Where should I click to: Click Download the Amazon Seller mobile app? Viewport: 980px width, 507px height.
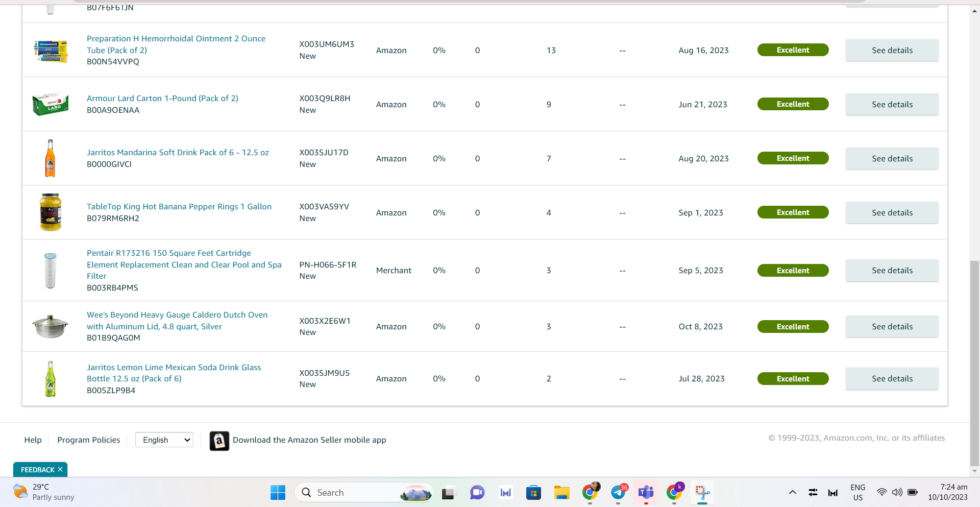point(309,440)
